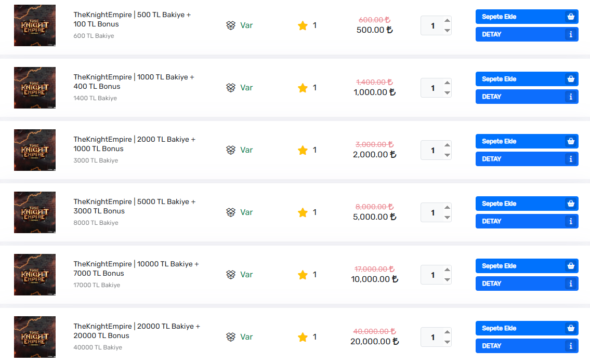This screenshot has width=590, height=364.
Task: Click stock box icon for 20000 TL package
Action: [231, 338]
